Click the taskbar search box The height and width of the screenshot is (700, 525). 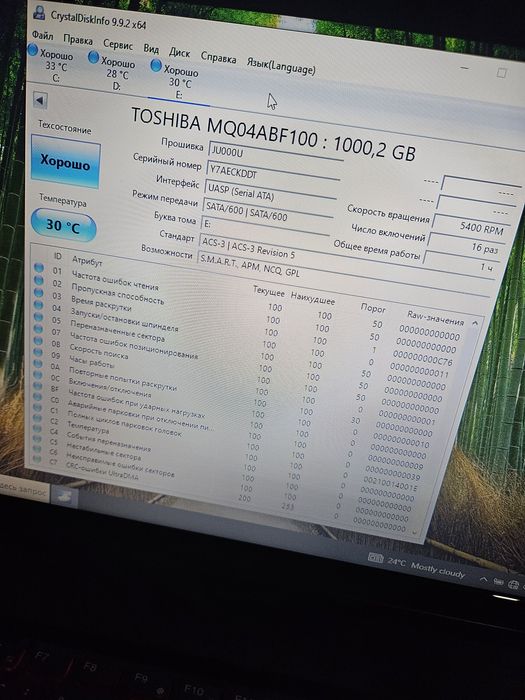(24, 489)
